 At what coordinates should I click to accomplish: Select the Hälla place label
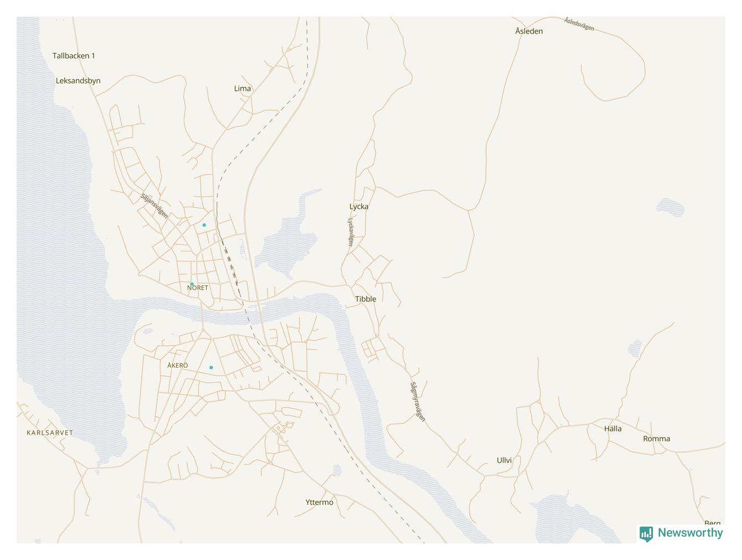click(x=612, y=429)
